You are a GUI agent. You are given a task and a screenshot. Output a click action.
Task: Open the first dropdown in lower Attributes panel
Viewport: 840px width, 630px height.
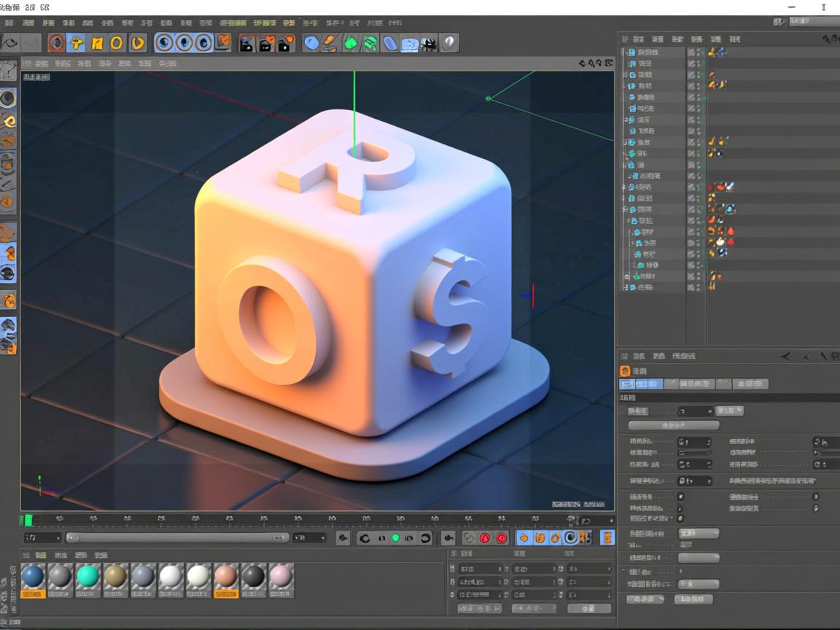(x=698, y=534)
